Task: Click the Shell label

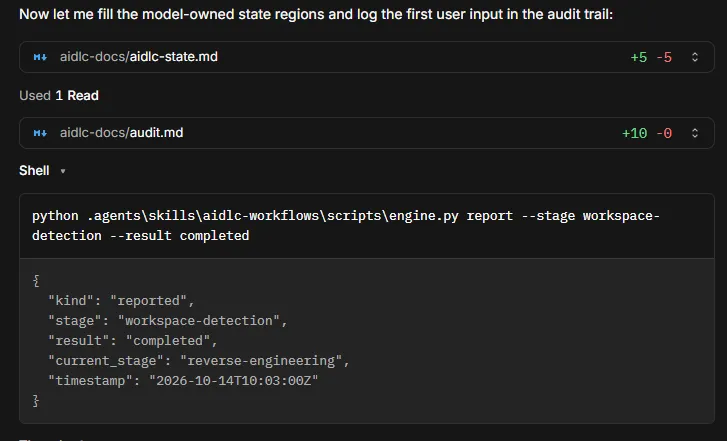Action: [34, 171]
